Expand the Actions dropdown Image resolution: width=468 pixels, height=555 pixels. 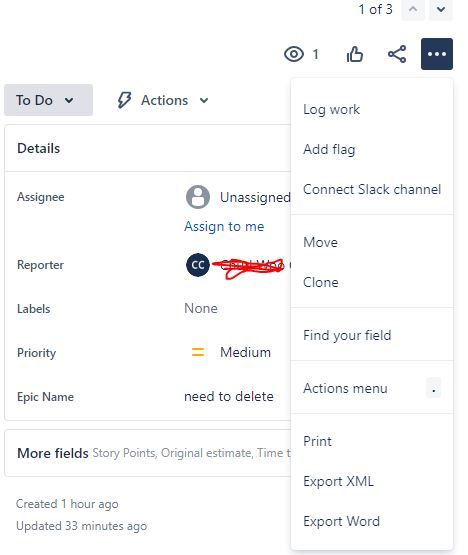163,100
